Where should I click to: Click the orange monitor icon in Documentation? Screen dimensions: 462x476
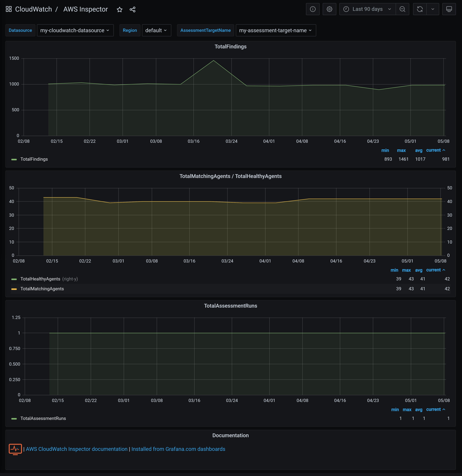pos(15,449)
